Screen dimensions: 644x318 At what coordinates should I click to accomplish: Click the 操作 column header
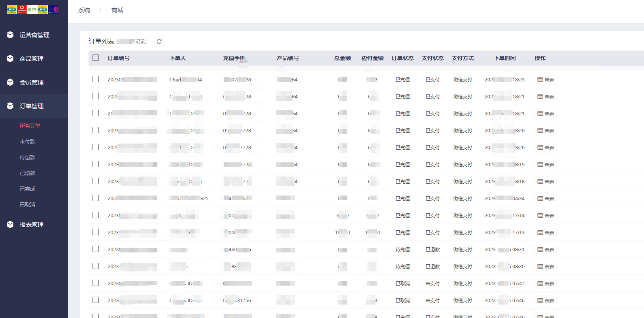point(540,58)
